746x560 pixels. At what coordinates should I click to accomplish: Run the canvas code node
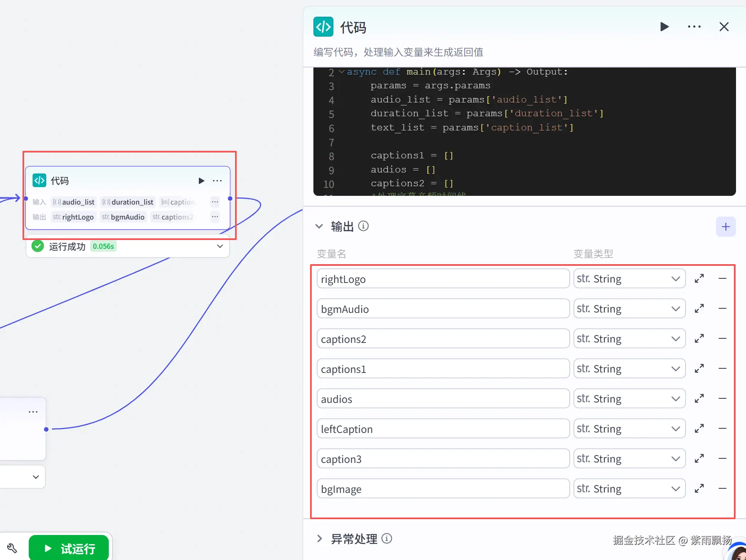coord(201,181)
